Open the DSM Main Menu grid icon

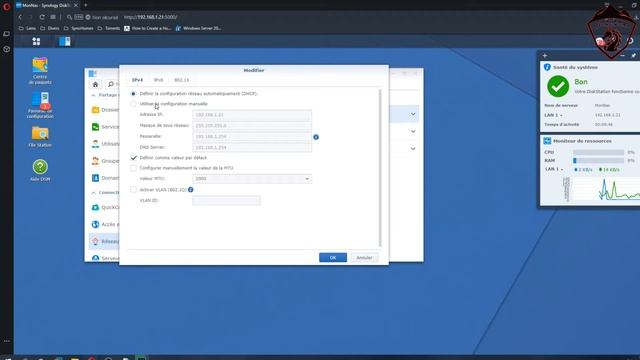36,41
